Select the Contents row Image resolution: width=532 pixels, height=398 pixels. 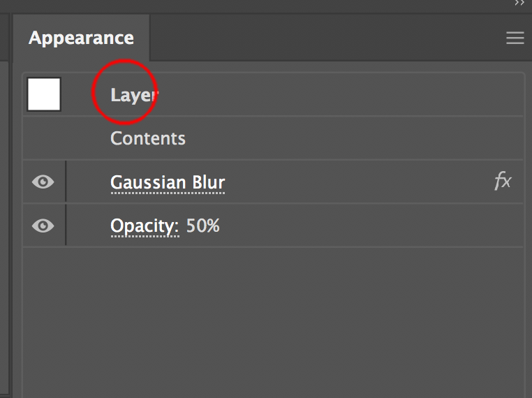tap(148, 138)
